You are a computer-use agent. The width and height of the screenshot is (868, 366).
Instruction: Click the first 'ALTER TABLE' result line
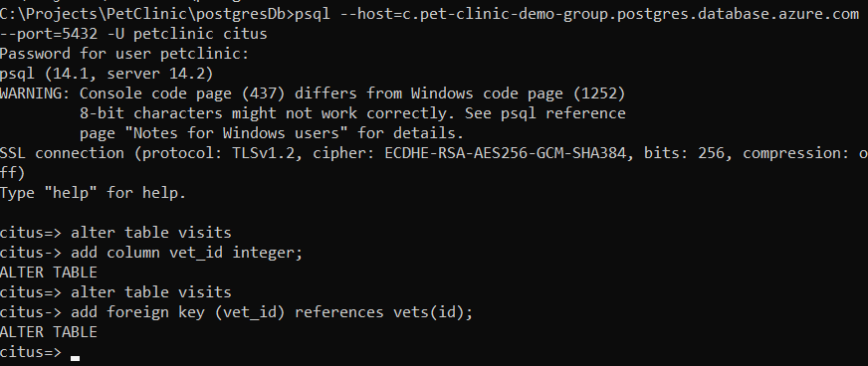49,273
